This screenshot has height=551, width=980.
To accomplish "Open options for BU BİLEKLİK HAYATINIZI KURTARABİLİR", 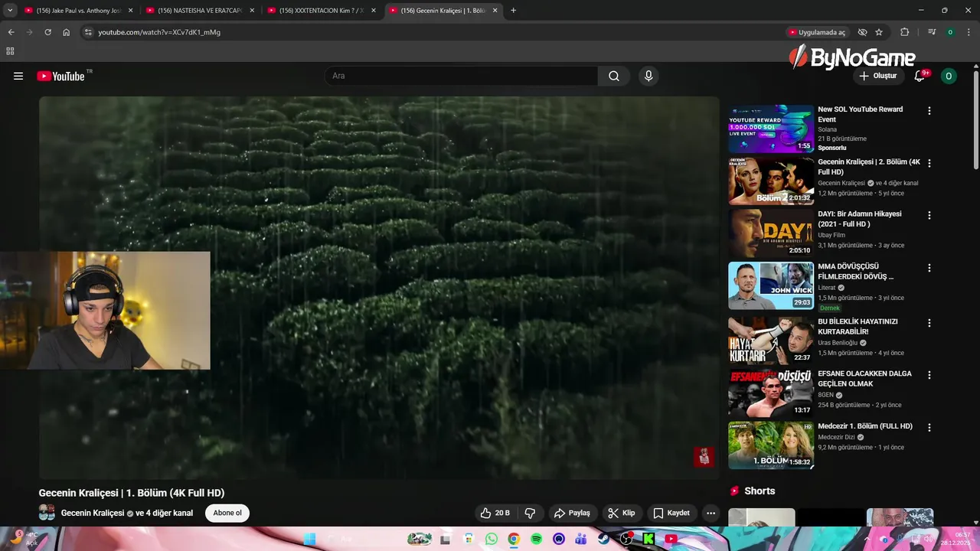I will 929,323.
